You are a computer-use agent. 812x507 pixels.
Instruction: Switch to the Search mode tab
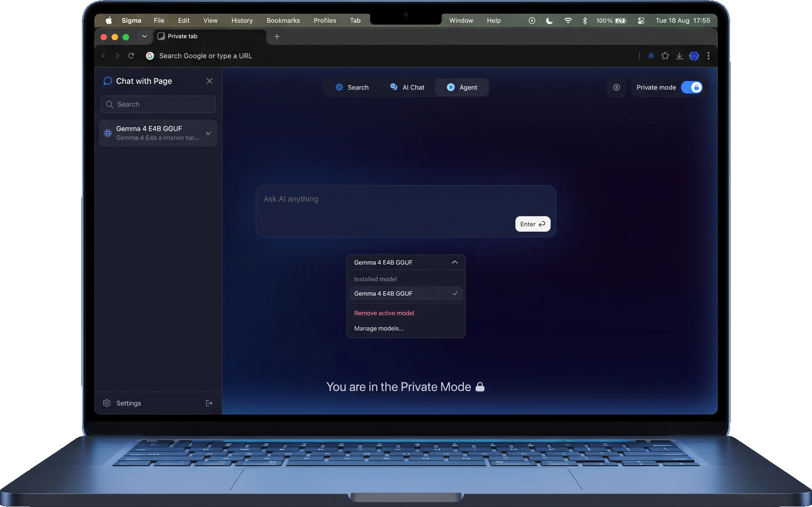coord(352,87)
